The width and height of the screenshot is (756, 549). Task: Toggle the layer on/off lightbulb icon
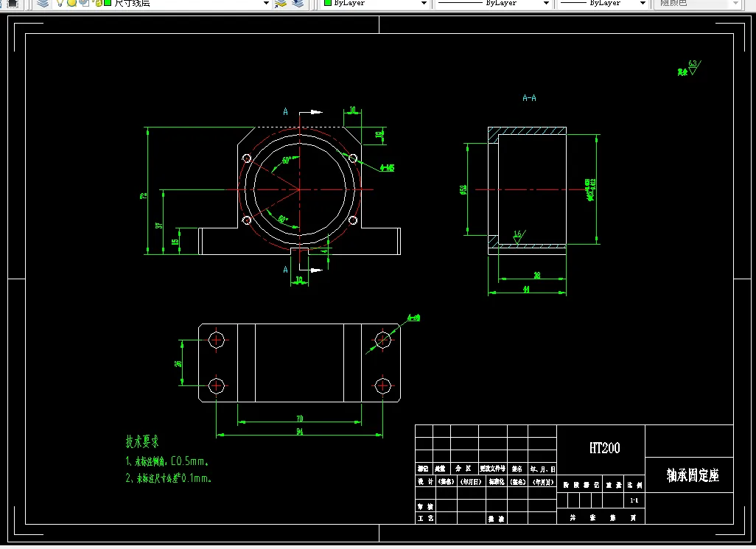(x=60, y=3)
